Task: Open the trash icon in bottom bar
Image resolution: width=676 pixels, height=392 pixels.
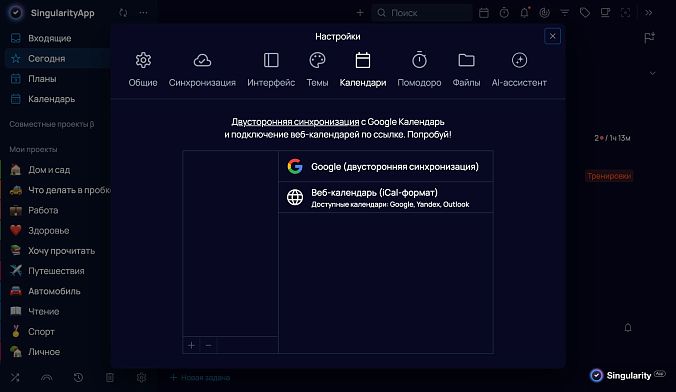Action: click(110, 378)
